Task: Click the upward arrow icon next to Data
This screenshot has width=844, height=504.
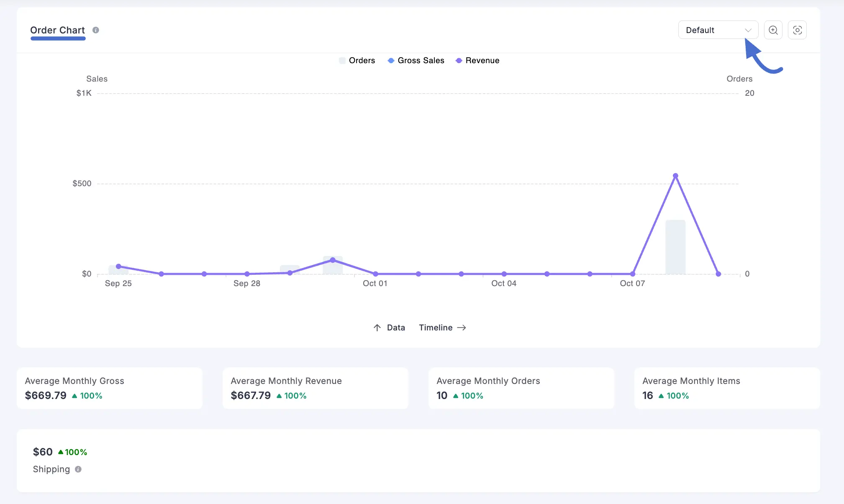Action: coord(376,327)
